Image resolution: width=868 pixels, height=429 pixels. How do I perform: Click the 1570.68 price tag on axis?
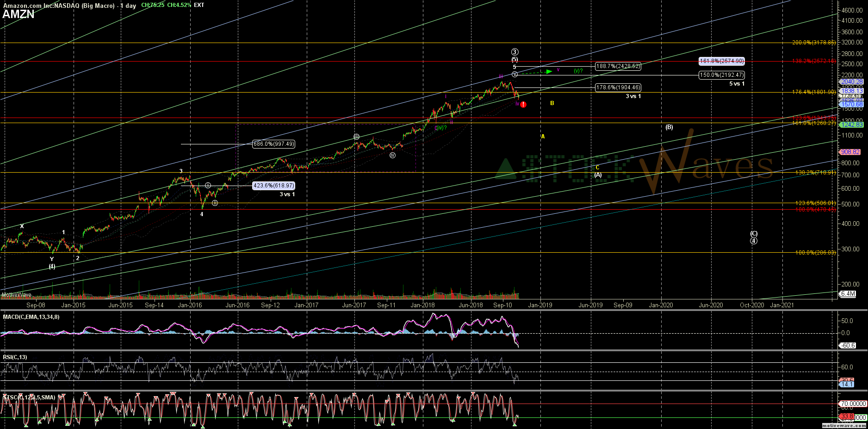pos(851,105)
